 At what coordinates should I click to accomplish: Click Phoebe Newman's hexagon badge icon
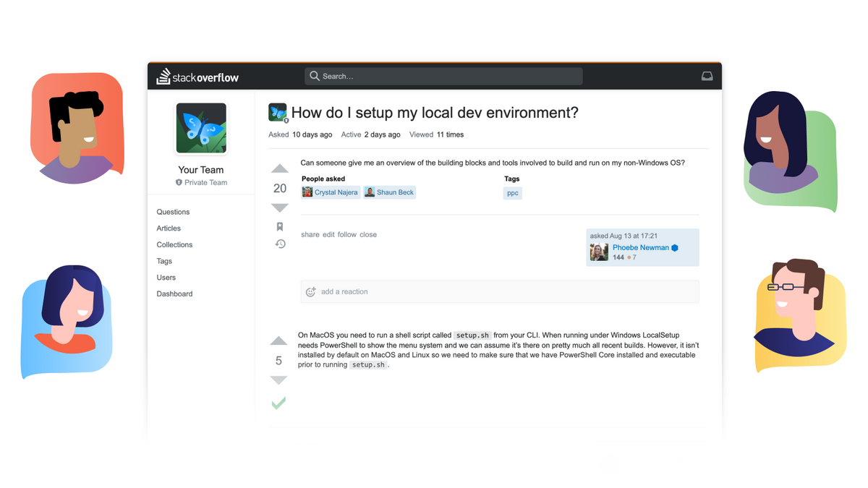coord(675,247)
